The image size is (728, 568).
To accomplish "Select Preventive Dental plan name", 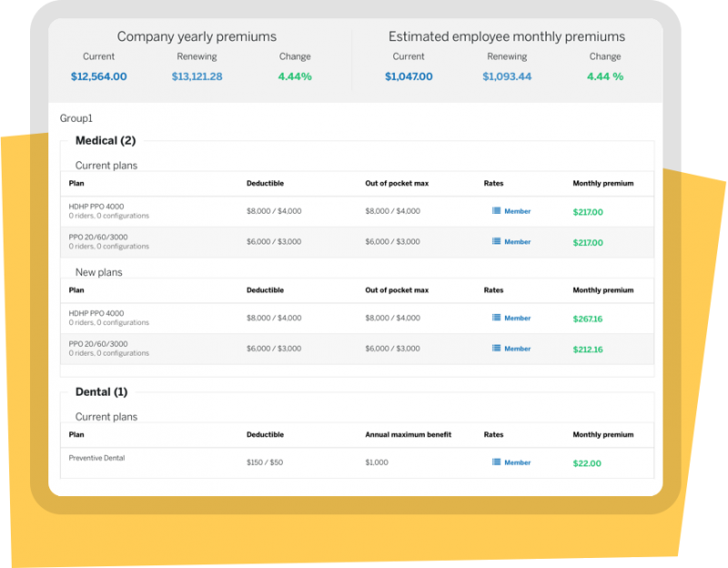I will pos(96,458).
